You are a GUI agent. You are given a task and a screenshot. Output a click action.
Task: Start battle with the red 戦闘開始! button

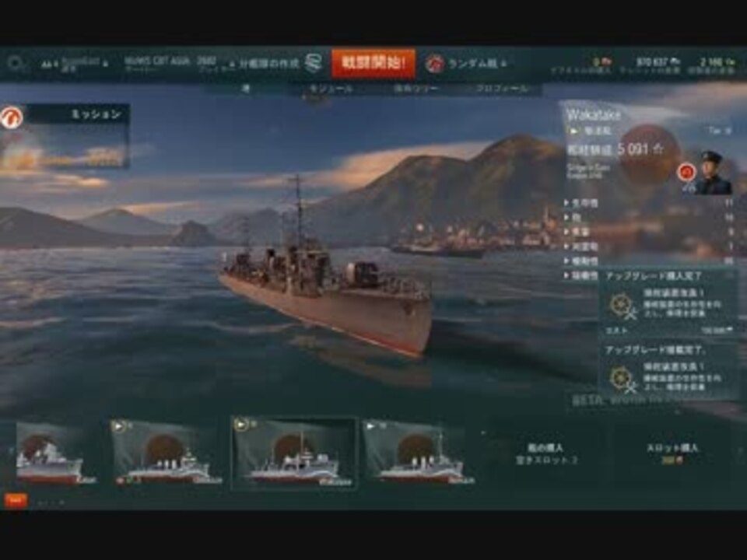point(373,63)
